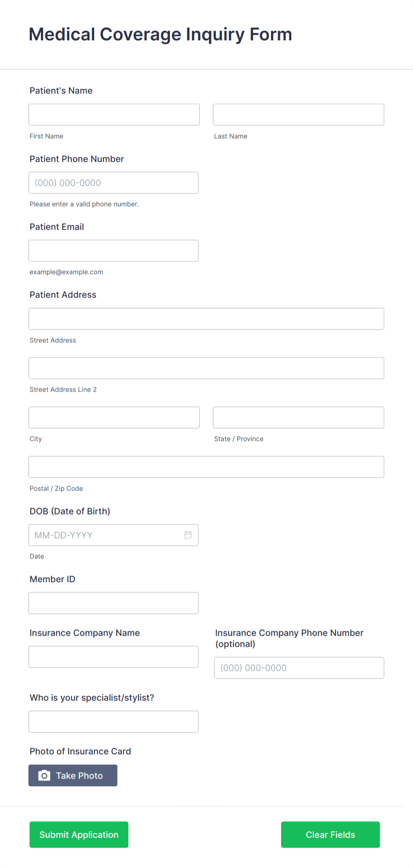Submit the application form
Screen dimensions: 413x868
click(x=79, y=835)
